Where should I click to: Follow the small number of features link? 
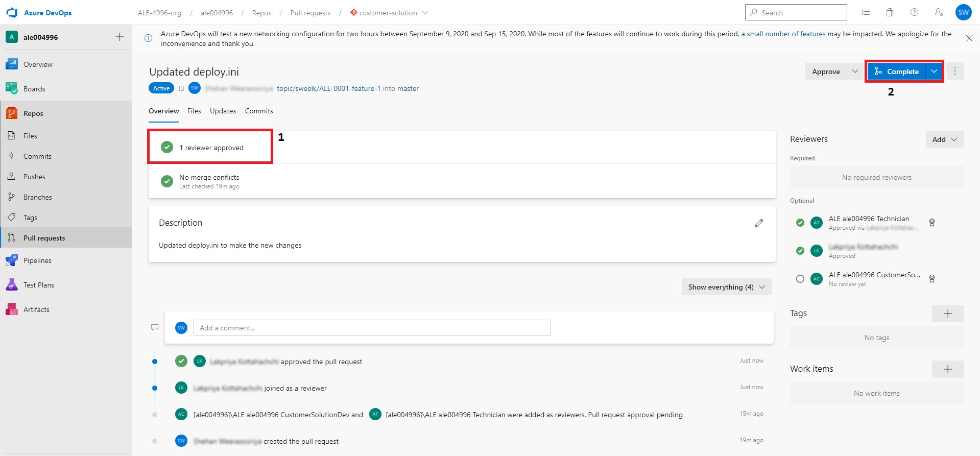point(786,34)
